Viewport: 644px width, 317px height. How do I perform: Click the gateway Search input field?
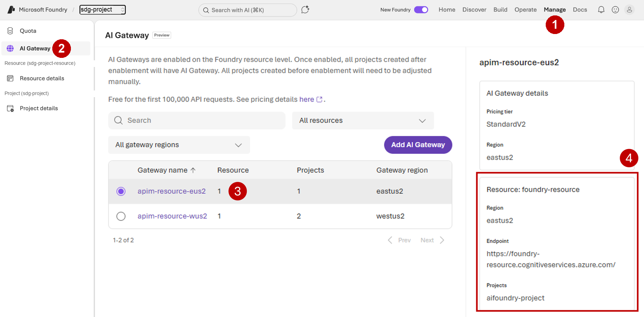coord(197,121)
